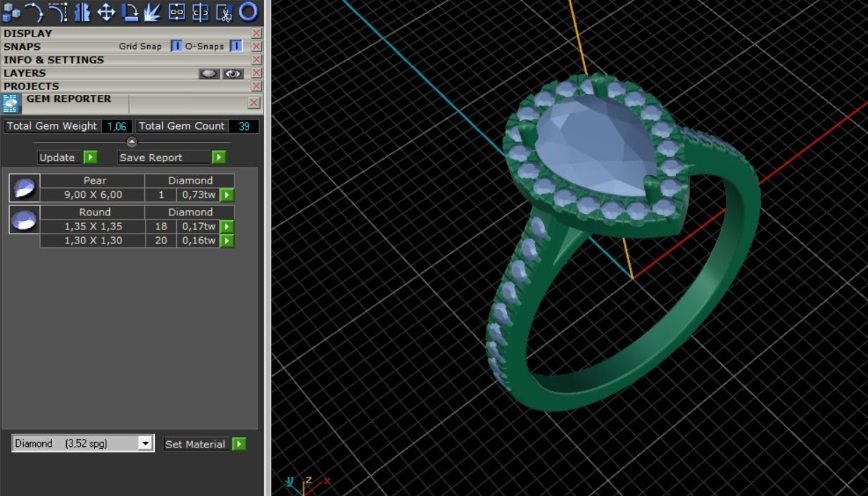Close the PROJECTS panel
The image size is (868, 496).
256,87
